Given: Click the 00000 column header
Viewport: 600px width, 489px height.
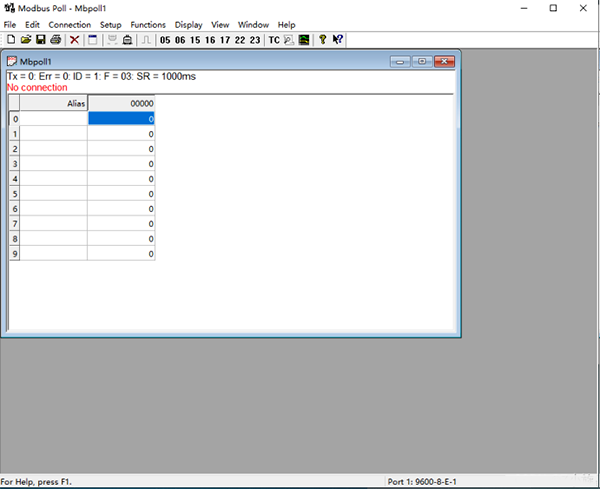Looking at the screenshot, I should (x=121, y=103).
